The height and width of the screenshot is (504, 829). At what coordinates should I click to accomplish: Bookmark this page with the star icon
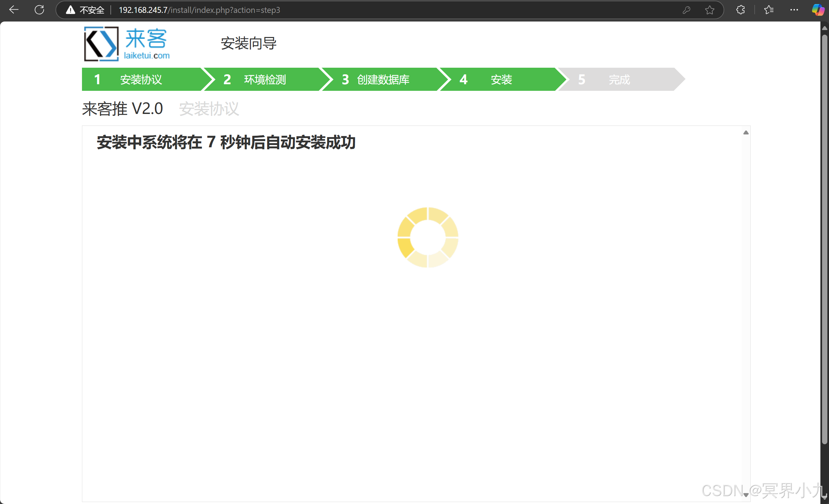[710, 10]
